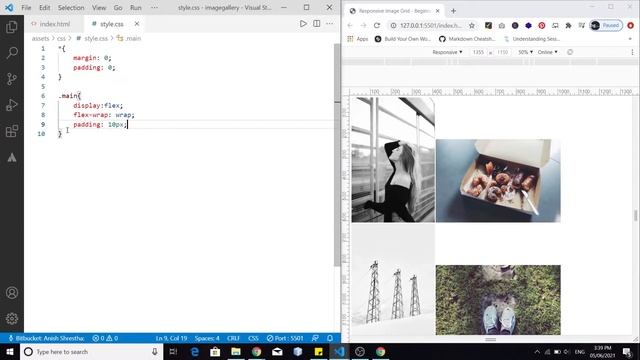This screenshot has width=640, height=360.
Task: Open the Chrome Extensions puzzle icon
Action: [568, 25]
